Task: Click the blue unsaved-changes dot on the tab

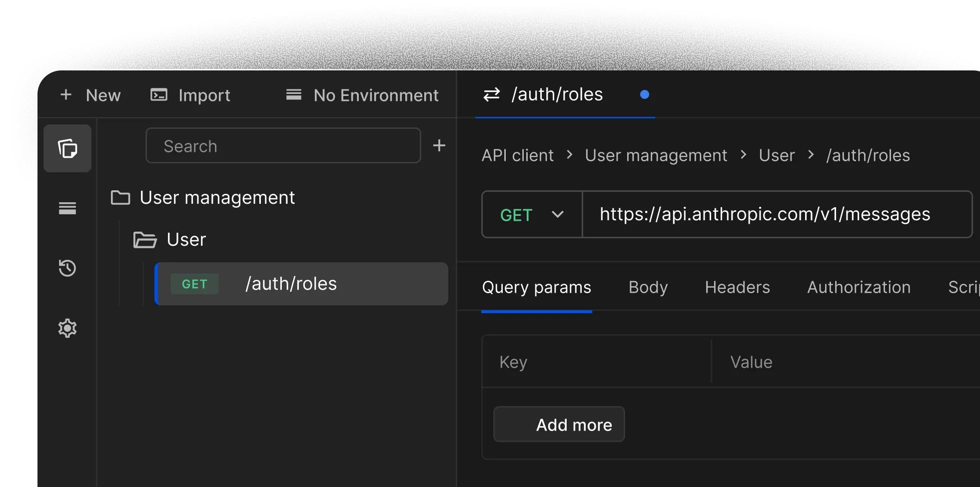Action: [645, 94]
